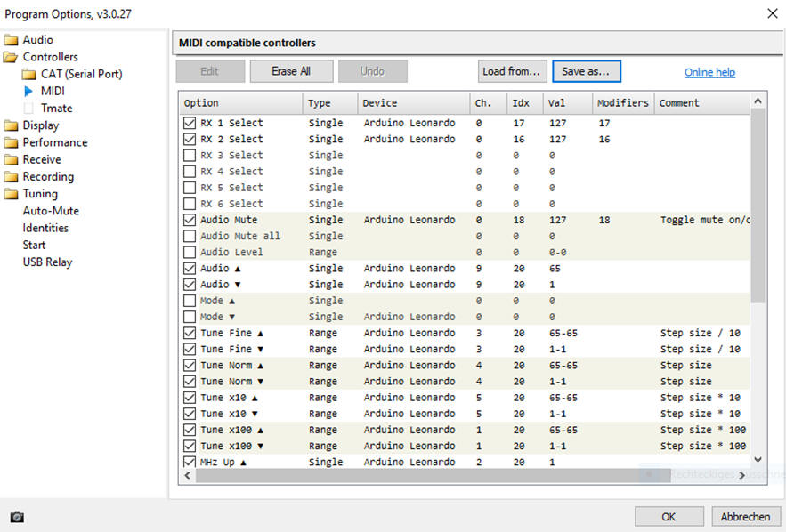Click the CAT (Serial Port) folder icon
The width and height of the screenshot is (786, 532).
point(29,74)
